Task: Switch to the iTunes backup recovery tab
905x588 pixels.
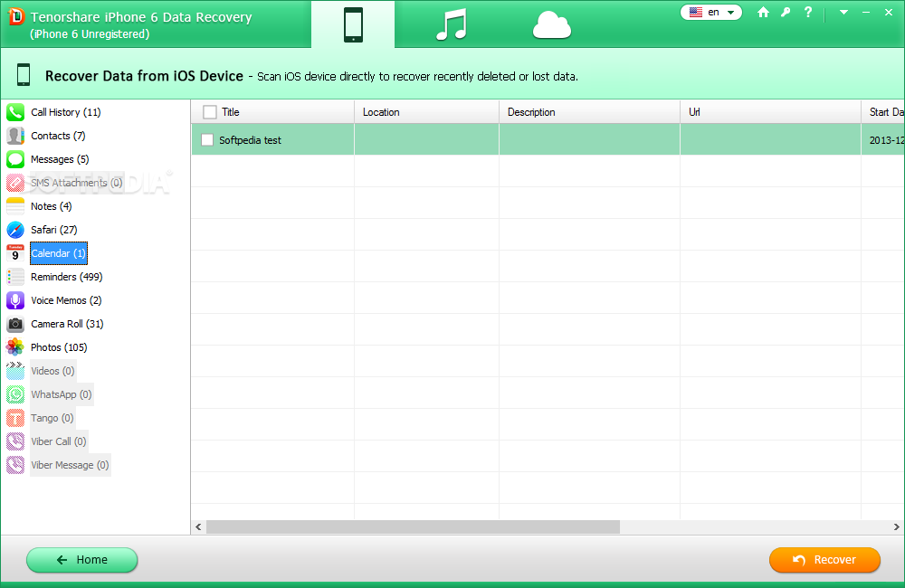Action: 452,24
